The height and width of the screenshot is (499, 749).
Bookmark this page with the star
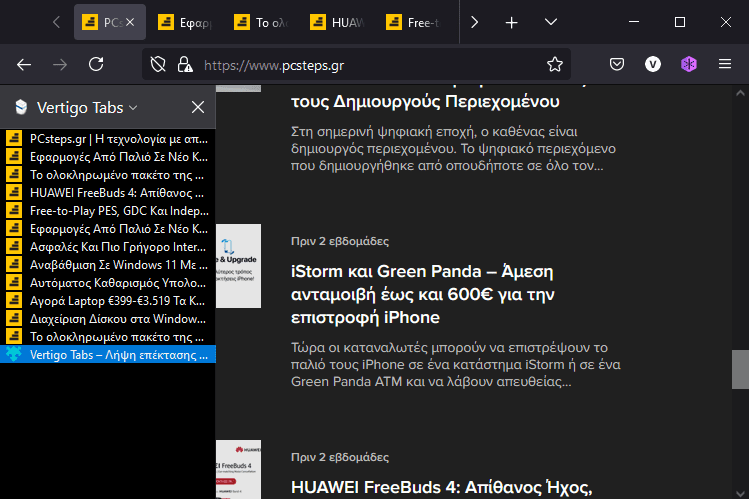[x=555, y=64]
